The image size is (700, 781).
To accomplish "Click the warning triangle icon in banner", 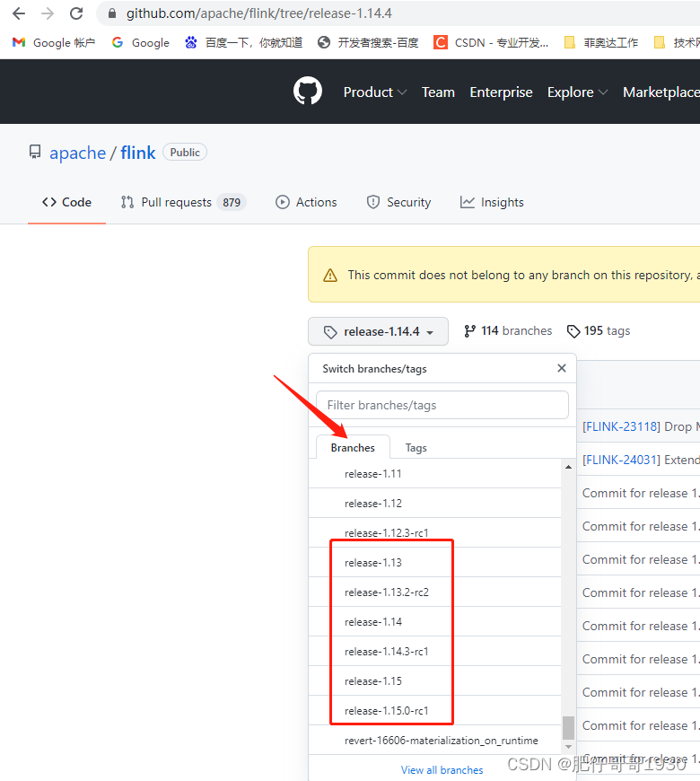I will (x=330, y=275).
